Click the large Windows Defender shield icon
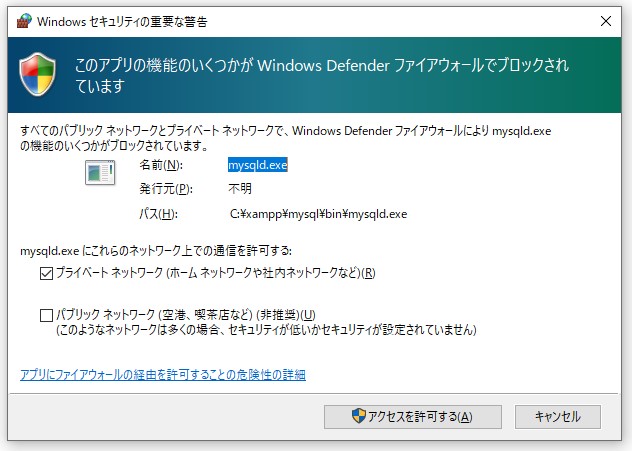 (39, 74)
